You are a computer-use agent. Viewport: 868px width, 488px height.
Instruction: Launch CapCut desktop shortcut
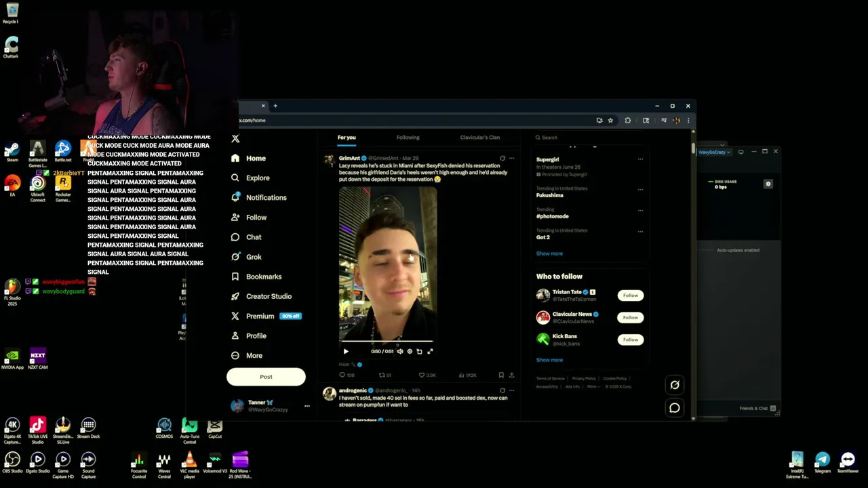(215, 428)
